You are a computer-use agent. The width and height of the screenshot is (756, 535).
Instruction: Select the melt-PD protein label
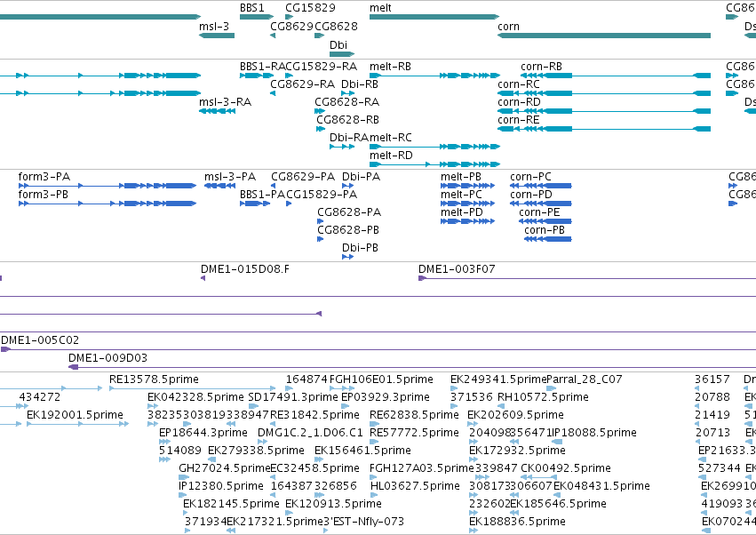(x=461, y=212)
